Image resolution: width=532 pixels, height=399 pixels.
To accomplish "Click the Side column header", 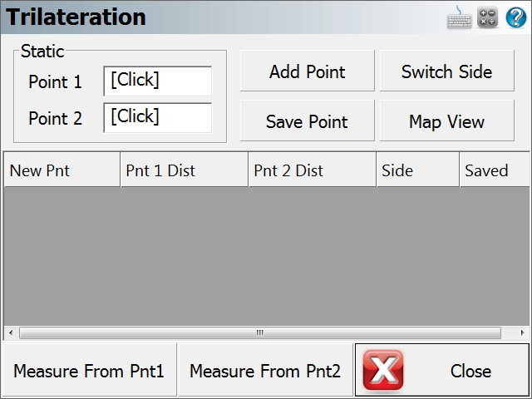I will coord(417,170).
